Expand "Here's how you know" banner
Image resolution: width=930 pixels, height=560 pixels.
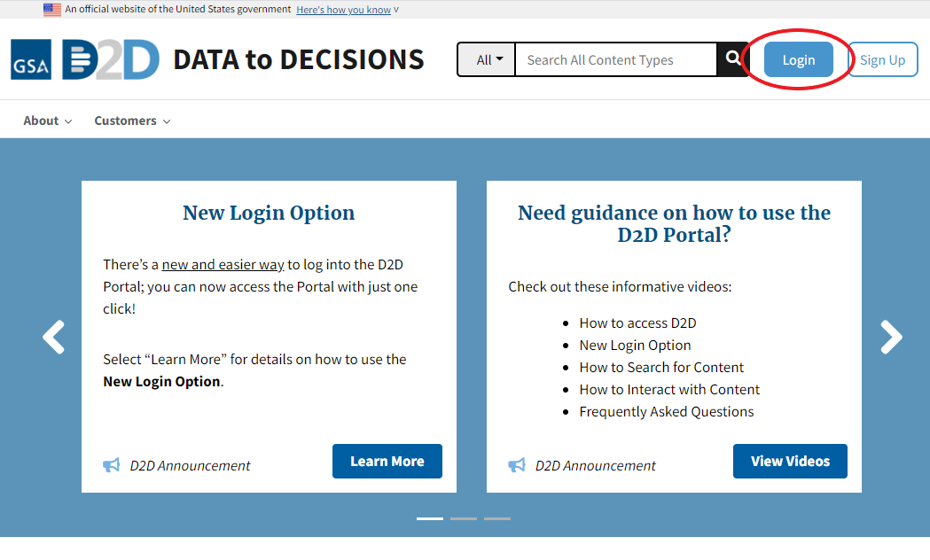[347, 10]
